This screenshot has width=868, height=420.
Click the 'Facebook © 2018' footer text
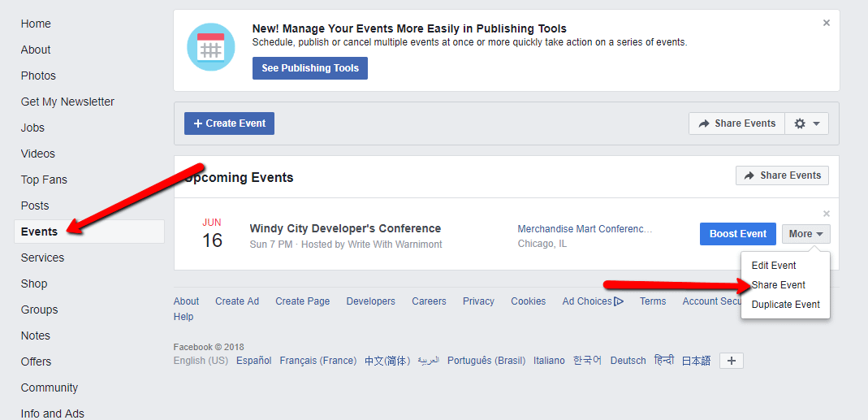pyautogui.click(x=209, y=348)
